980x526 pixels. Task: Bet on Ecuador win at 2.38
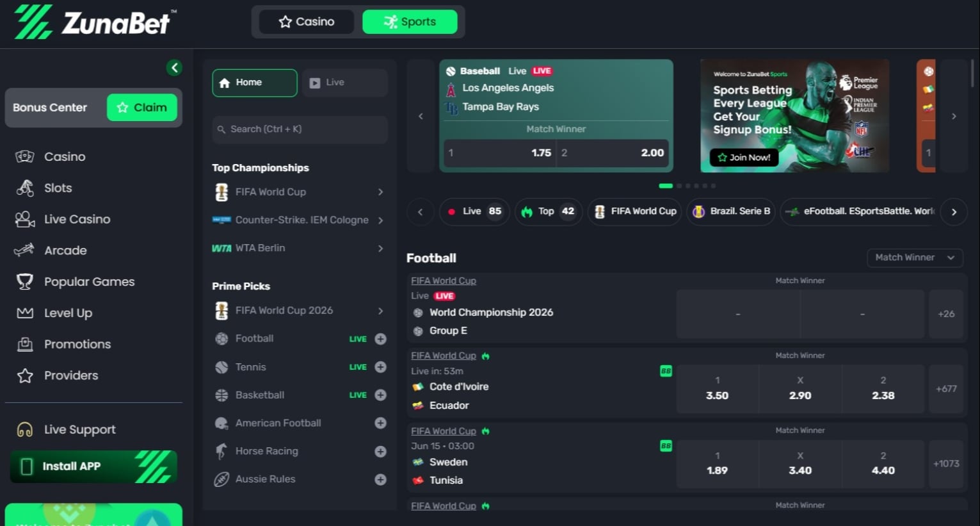point(883,389)
